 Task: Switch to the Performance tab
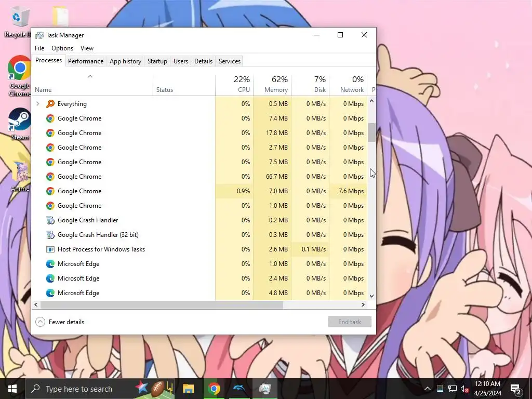click(x=86, y=61)
